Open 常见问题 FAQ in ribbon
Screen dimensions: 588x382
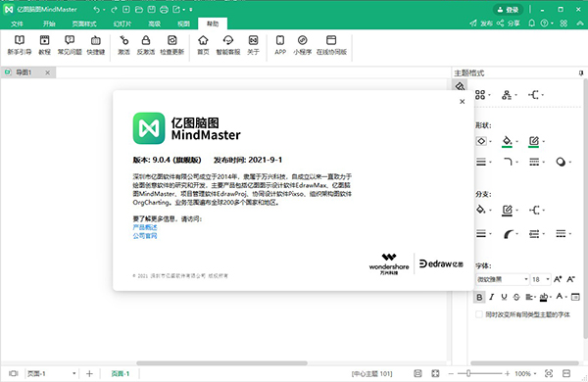[x=70, y=45]
